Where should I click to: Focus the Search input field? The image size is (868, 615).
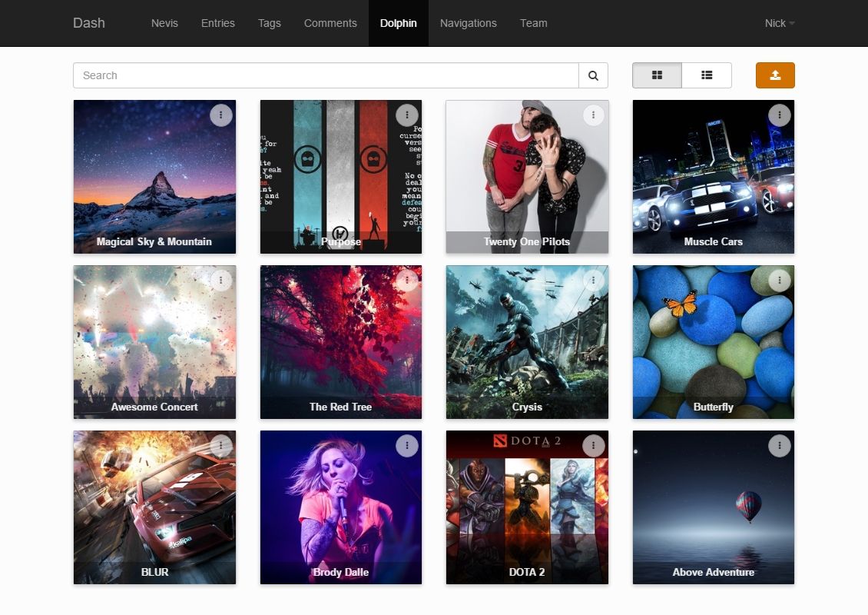[x=326, y=75]
